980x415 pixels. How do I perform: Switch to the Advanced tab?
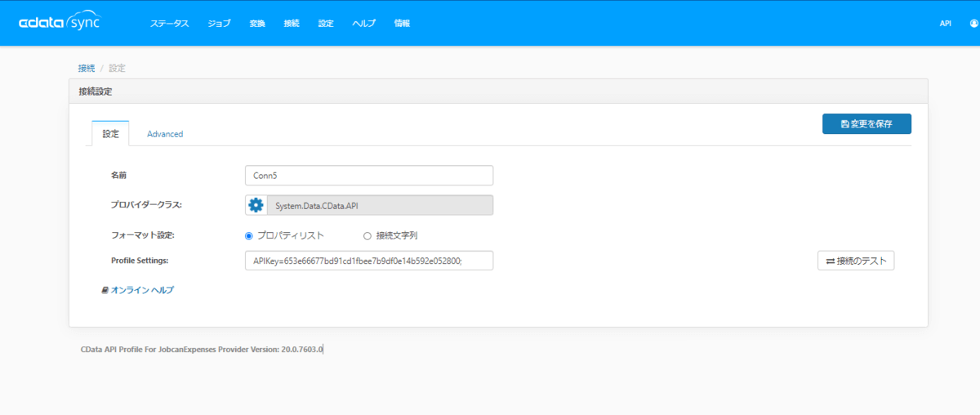coord(165,134)
